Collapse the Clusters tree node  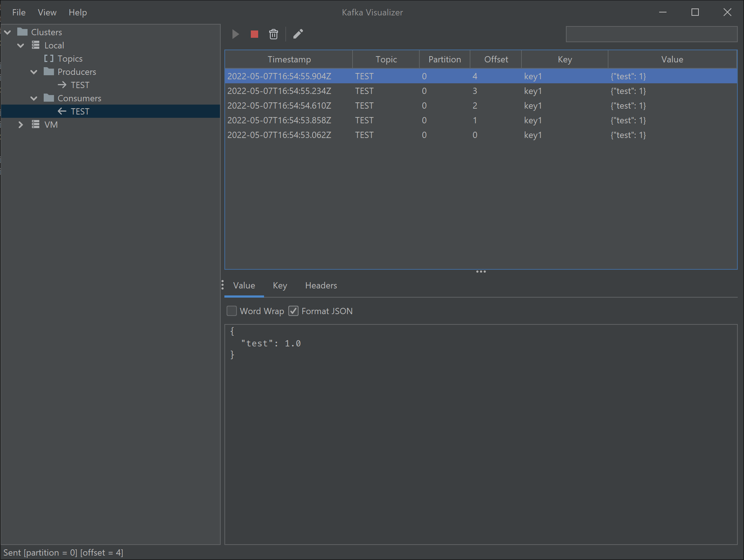(7, 32)
